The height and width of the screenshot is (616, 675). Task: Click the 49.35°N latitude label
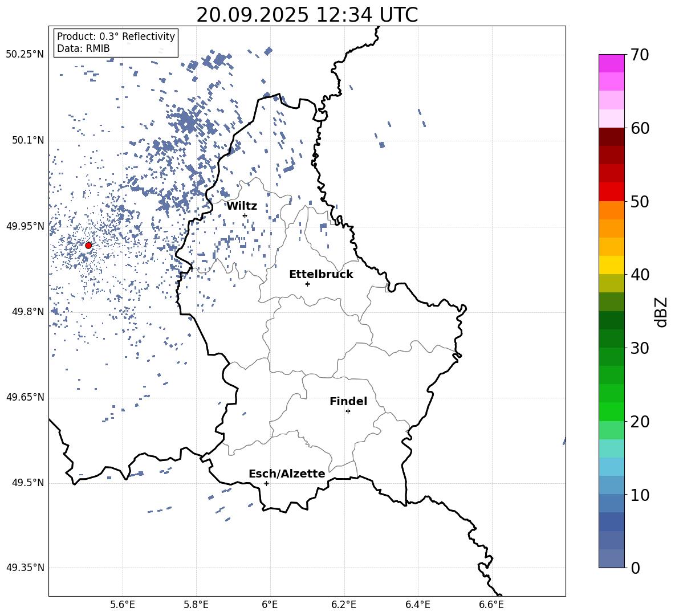click(25, 568)
